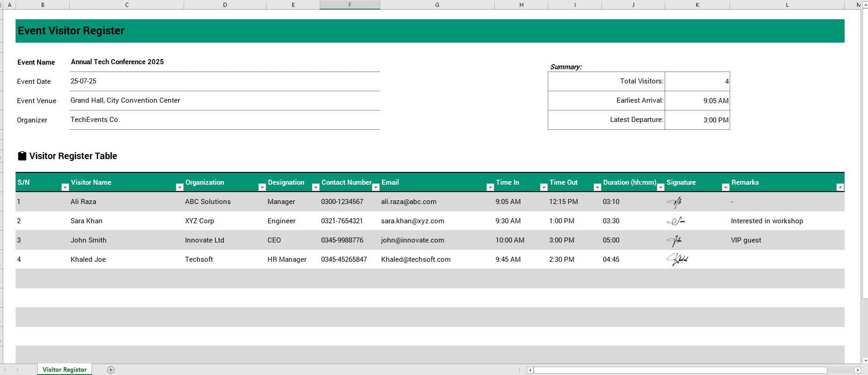Image resolution: width=868 pixels, height=375 pixels.
Task: Click the right arrow of horizontal scrollbar
Action: [857, 370]
